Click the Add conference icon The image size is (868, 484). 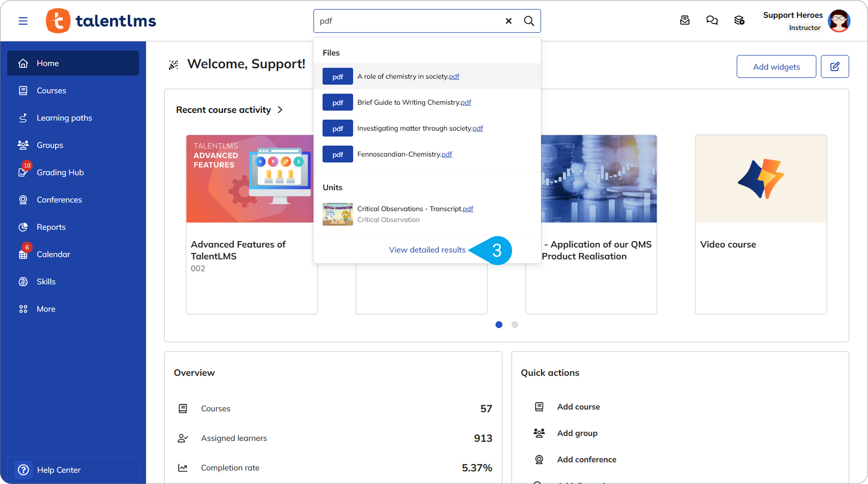tap(539, 459)
